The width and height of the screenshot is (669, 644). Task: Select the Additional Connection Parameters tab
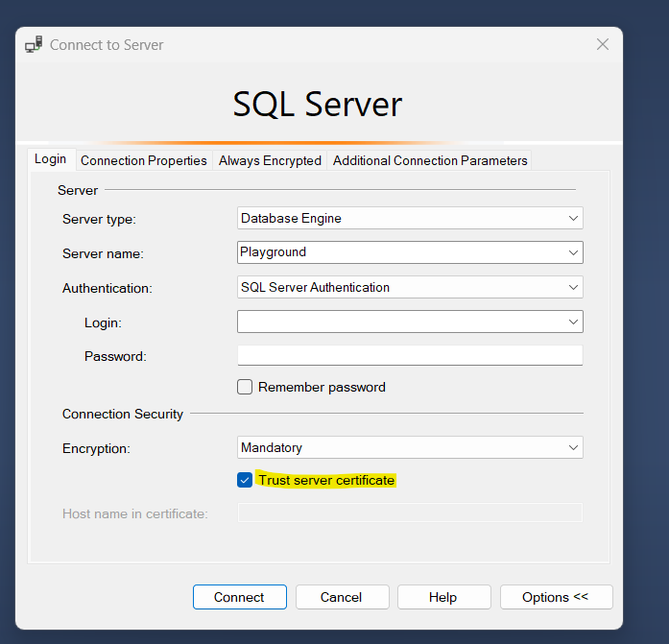(x=430, y=160)
